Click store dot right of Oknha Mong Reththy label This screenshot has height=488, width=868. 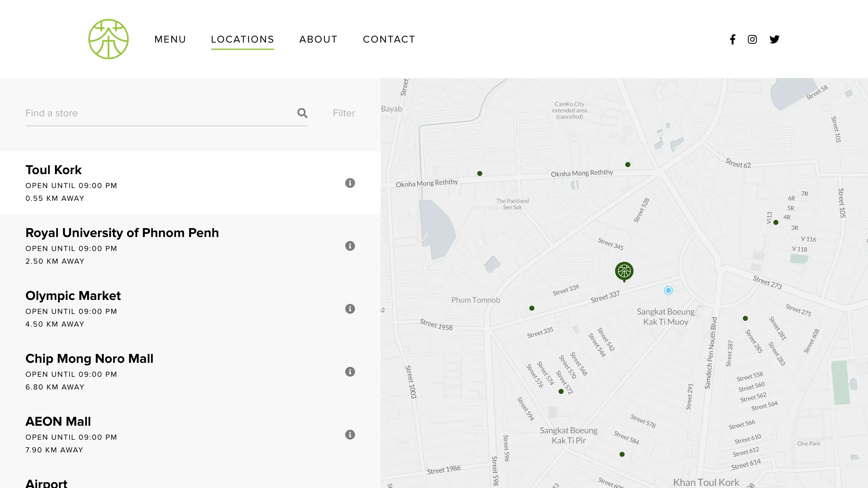(627, 165)
